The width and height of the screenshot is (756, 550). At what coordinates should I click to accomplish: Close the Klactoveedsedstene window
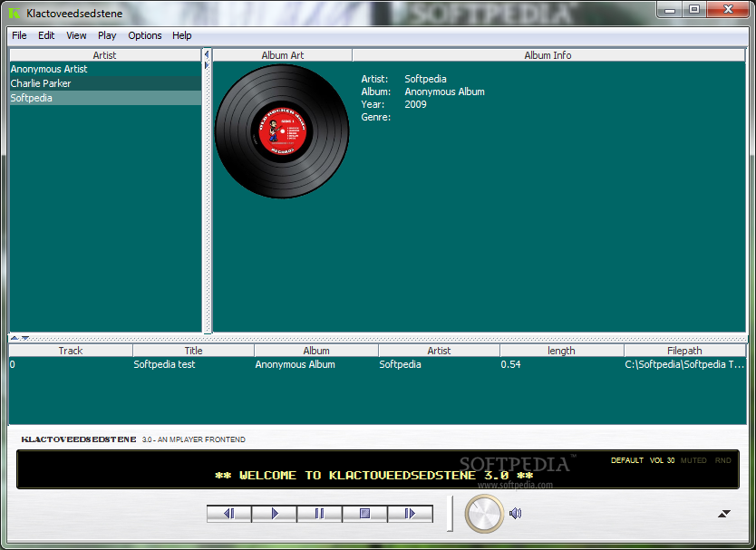(728, 9)
